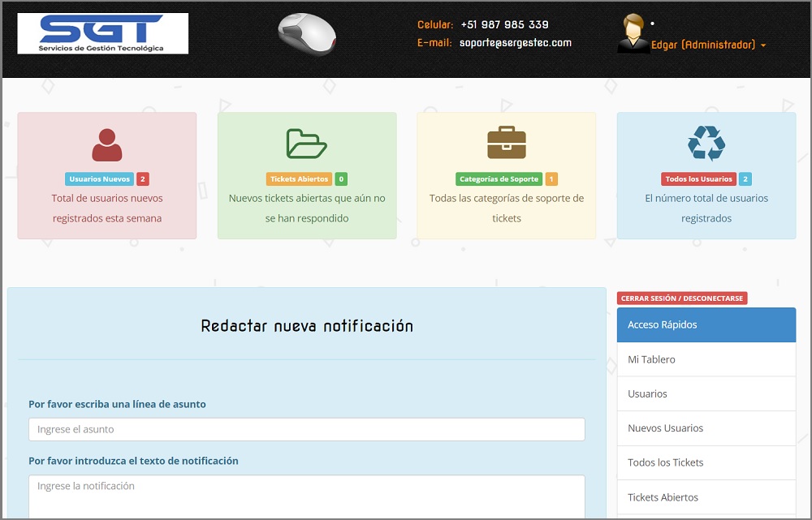Open Tickets Abiertos in sidebar menu
Viewport: 812px width, 520px height.
pos(706,497)
